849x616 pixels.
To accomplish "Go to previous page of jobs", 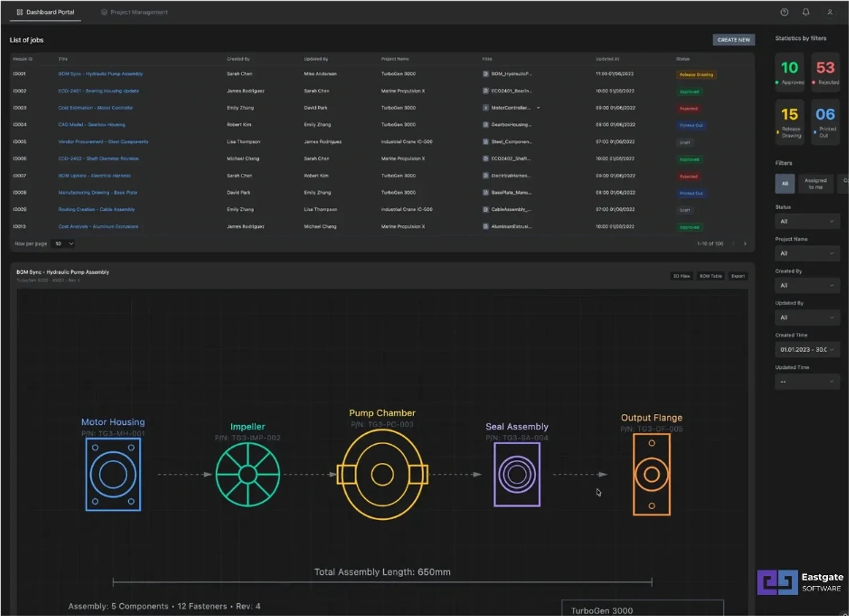I will [734, 244].
